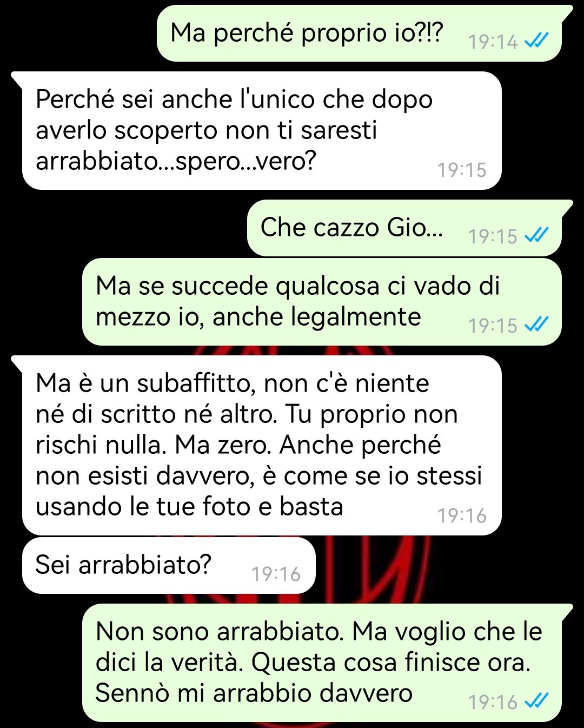Image resolution: width=584 pixels, height=728 pixels.
Task: Tap the text "usando le tue foto e basta"
Action: (189, 507)
